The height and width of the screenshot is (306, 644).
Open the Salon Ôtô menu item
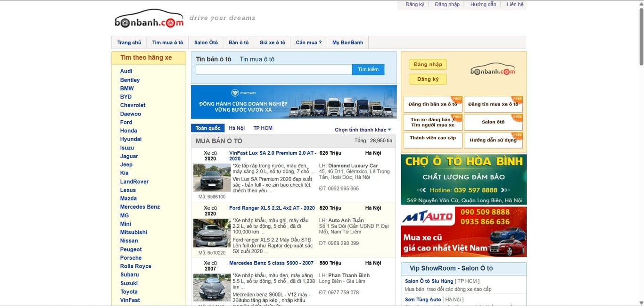[x=206, y=42]
